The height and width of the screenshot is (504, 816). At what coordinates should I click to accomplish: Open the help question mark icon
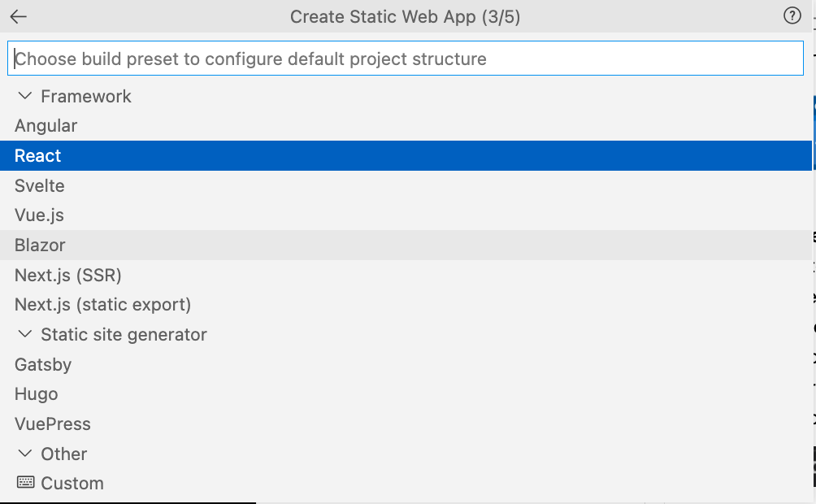tap(792, 16)
